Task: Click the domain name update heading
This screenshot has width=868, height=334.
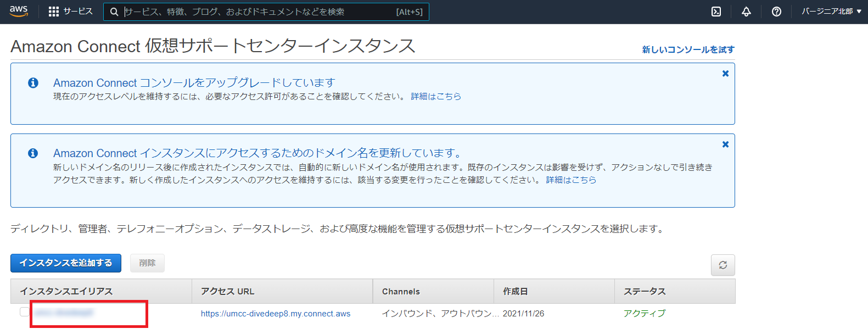Action: pyautogui.click(x=258, y=153)
